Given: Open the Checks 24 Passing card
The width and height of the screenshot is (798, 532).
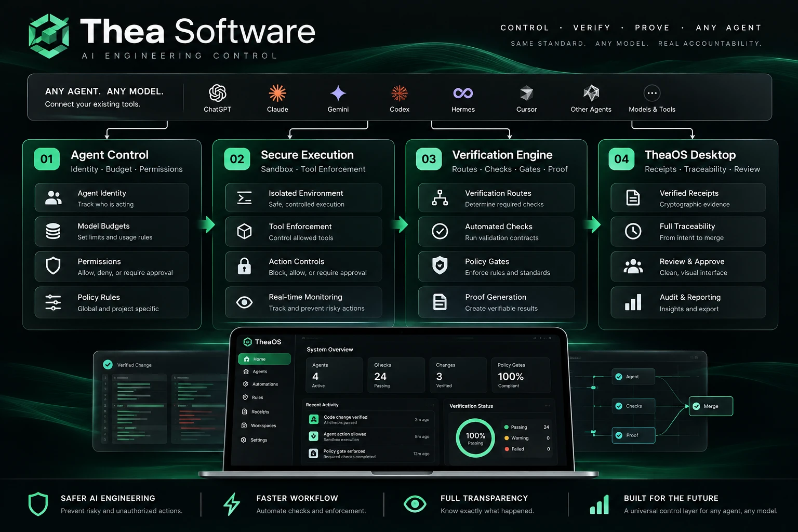Looking at the screenshot, I should pos(396,375).
